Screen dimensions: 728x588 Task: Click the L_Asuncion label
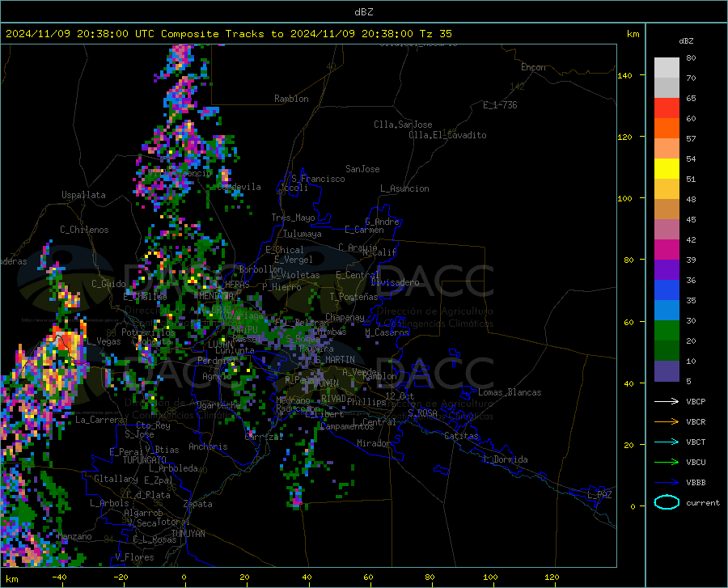[404, 188]
